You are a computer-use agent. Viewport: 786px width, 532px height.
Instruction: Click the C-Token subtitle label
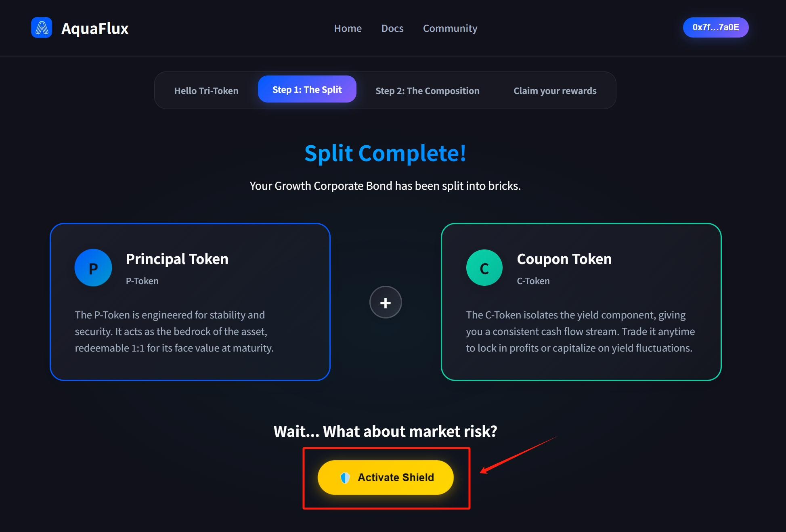(x=533, y=281)
